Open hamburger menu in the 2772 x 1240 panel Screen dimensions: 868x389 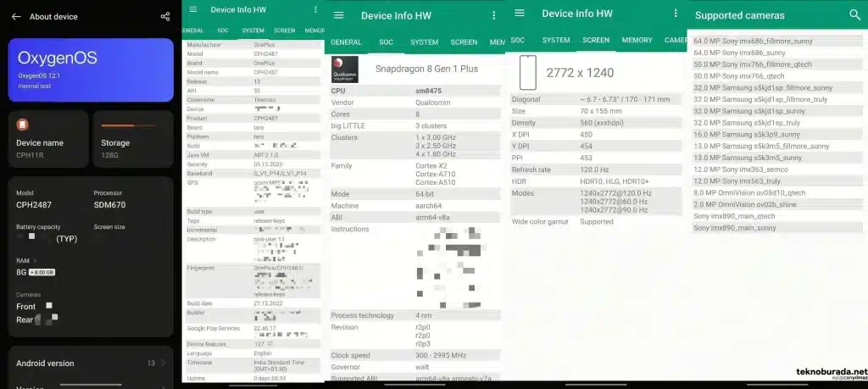(x=520, y=13)
